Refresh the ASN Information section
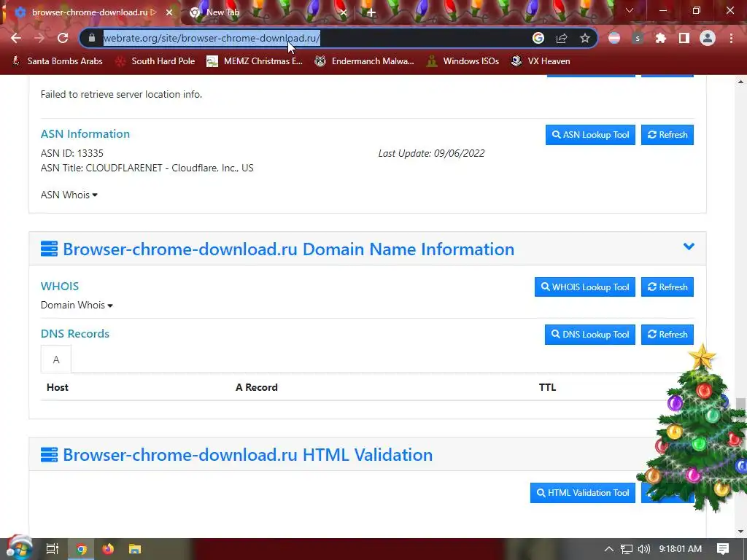 coord(667,135)
